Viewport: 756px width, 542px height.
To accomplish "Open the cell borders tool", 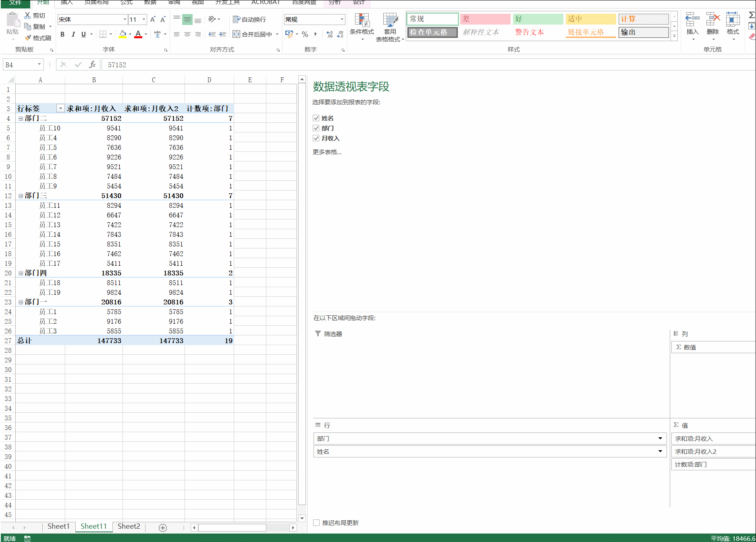I will [103, 34].
